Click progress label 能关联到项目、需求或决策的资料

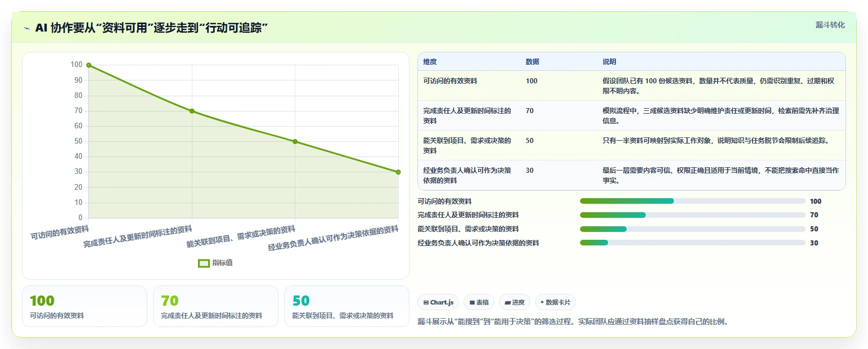click(468, 229)
